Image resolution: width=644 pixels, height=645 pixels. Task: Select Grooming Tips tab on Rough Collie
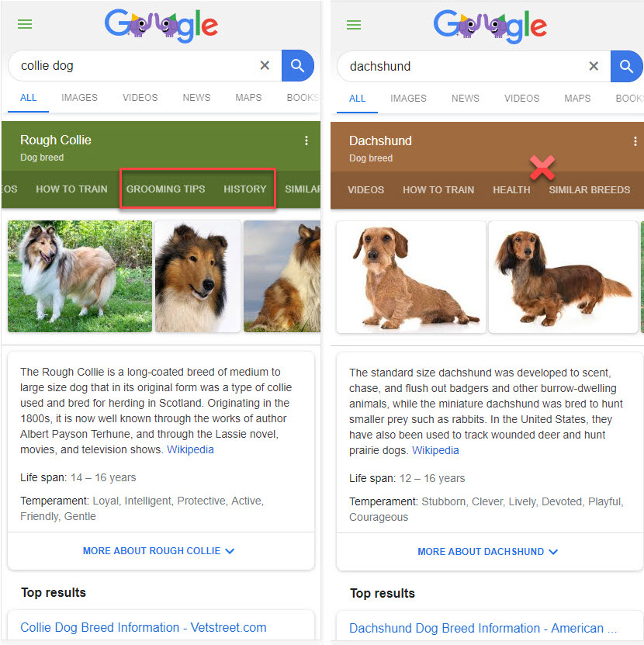[165, 189]
